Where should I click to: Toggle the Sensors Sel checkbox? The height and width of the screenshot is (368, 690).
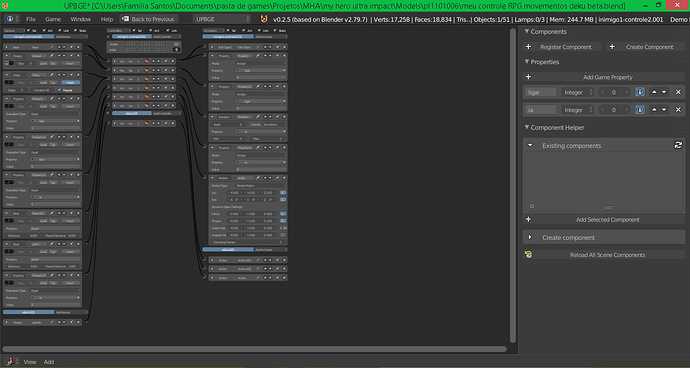click(29, 30)
